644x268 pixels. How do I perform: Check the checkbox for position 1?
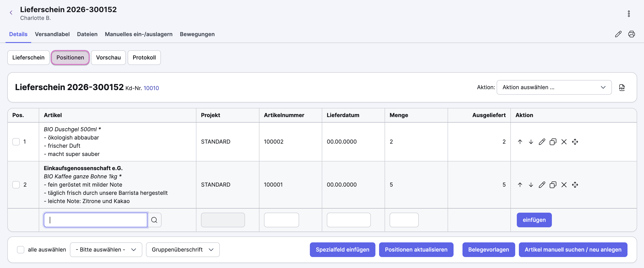click(x=16, y=142)
